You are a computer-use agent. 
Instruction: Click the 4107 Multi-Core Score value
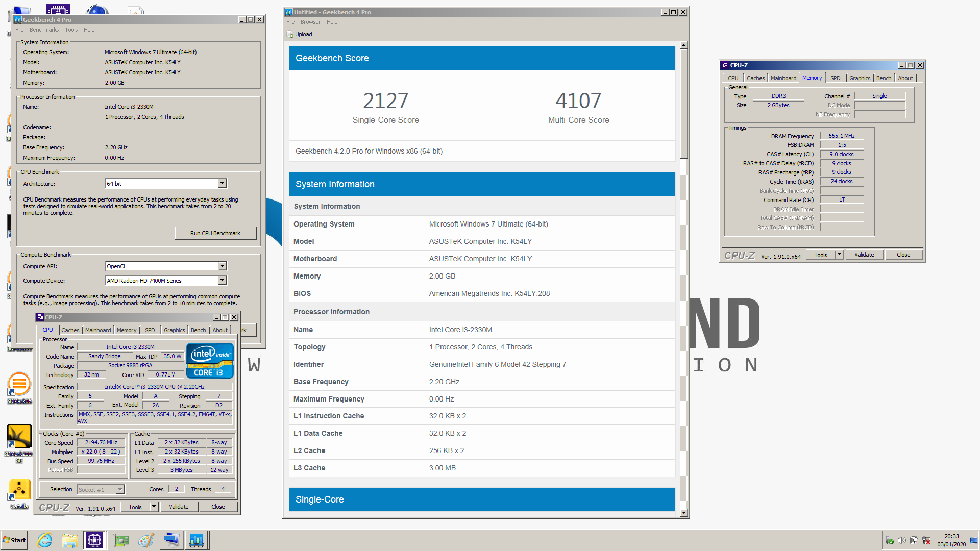pos(578,101)
